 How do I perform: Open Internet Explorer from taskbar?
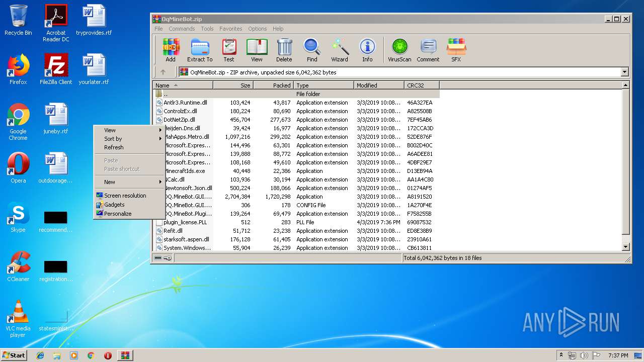click(40, 355)
